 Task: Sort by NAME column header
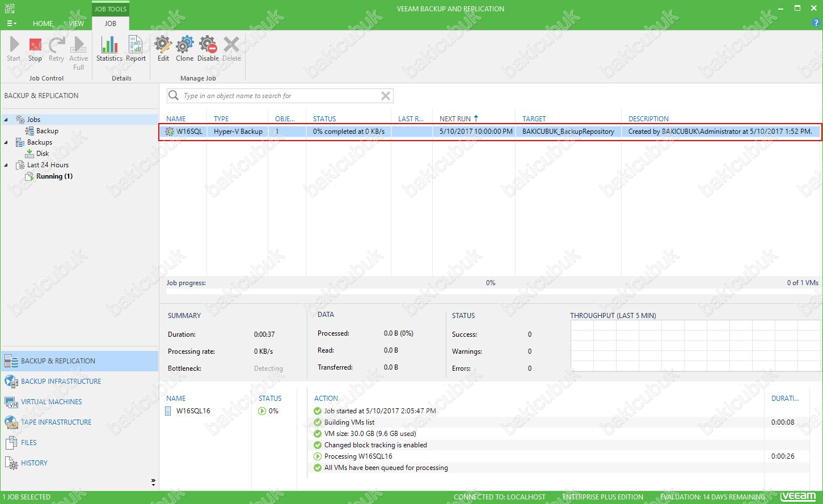176,119
